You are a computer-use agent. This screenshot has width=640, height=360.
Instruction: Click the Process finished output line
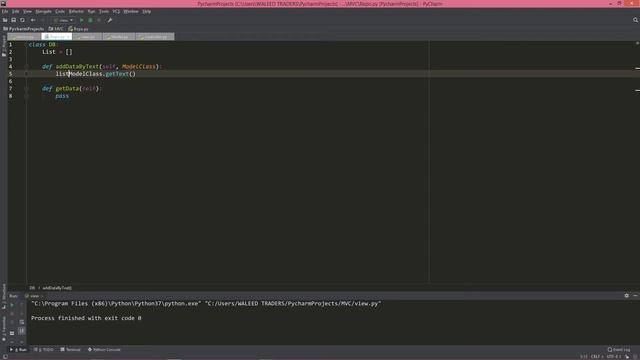86,318
